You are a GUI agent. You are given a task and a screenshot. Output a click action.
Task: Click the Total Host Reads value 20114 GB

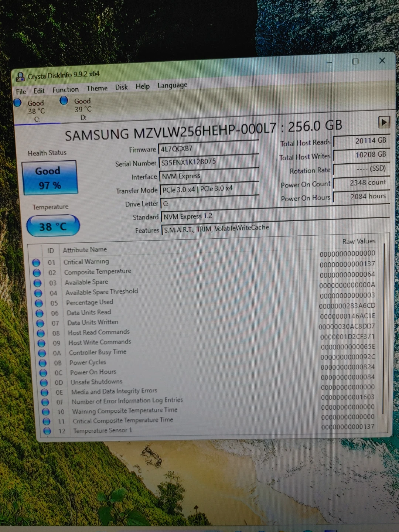[x=362, y=141]
